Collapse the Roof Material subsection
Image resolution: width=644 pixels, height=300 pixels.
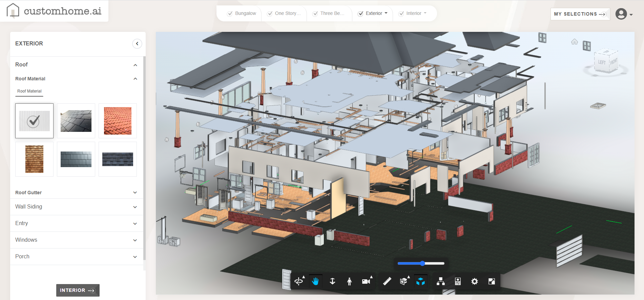click(135, 79)
